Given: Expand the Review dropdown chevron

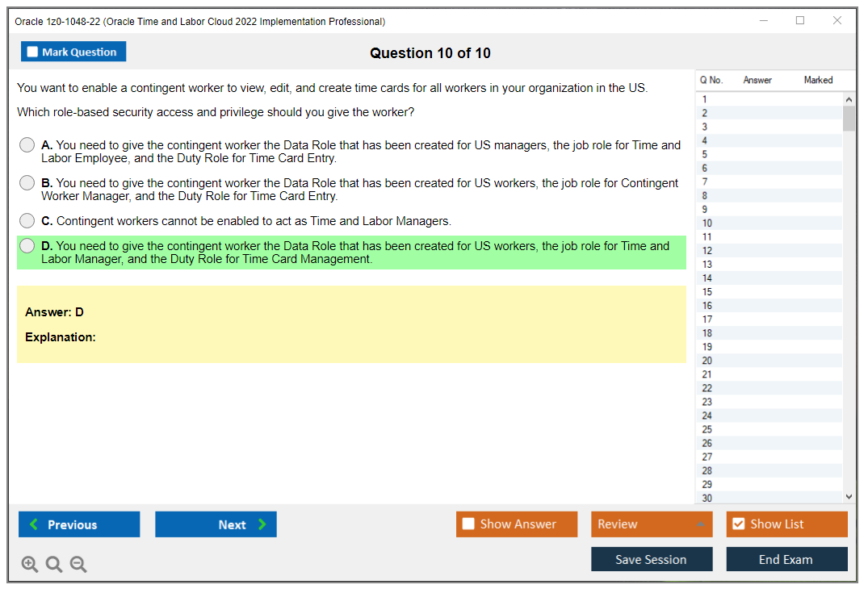Looking at the screenshot, I should pyautogui.click(x=699, y=524).
